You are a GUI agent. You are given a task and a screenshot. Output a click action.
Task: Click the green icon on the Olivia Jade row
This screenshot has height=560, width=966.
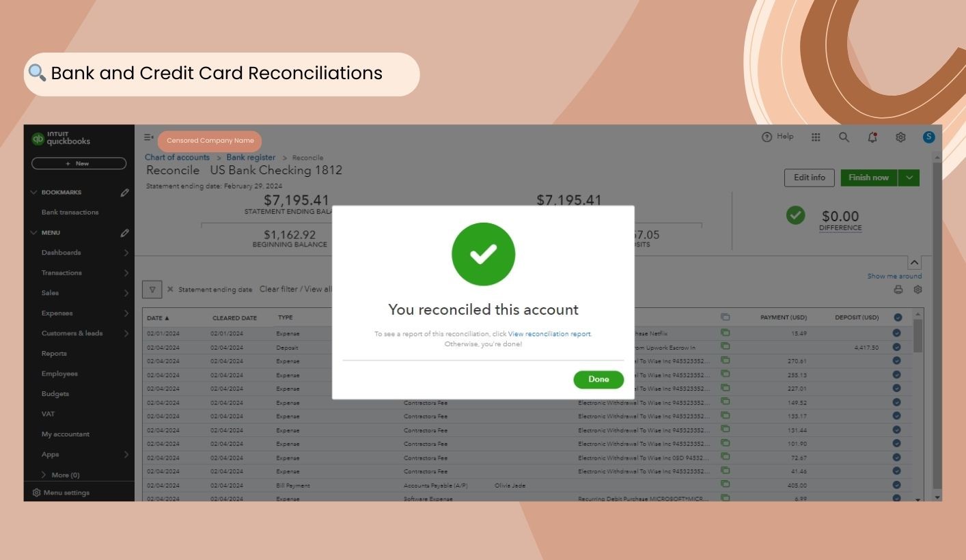coord(725,485)
